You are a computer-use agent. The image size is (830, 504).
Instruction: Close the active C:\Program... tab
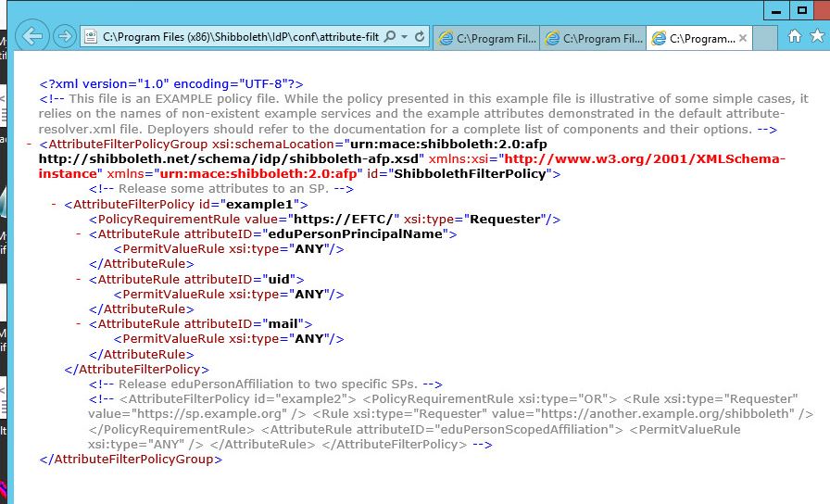click(x=743, y=38)
